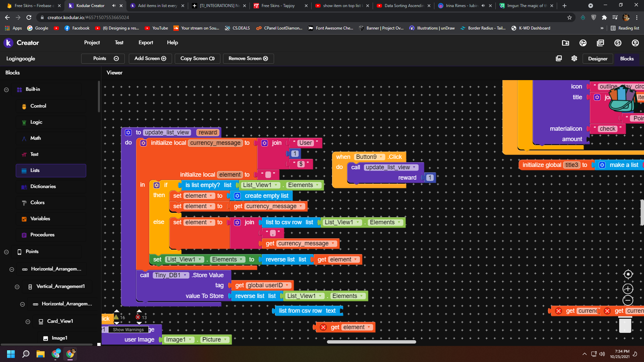Click the red error count indicator
The height and width of the screenshot is (362, 644).
[138, 317]
